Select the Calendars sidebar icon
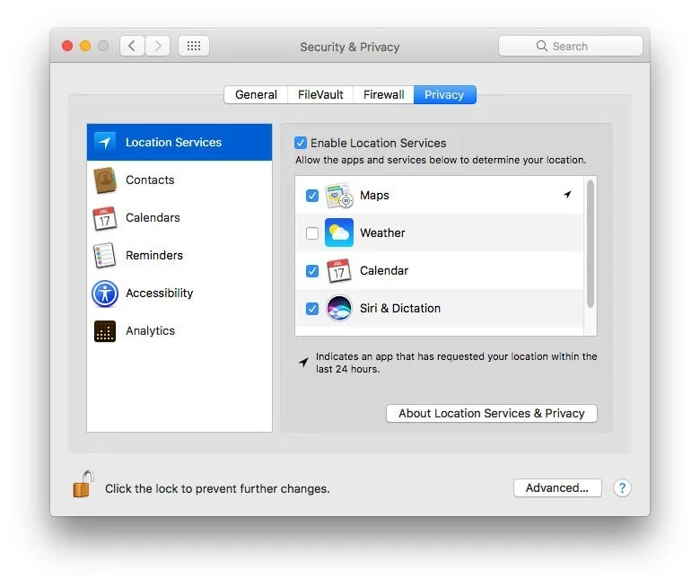 105,218
